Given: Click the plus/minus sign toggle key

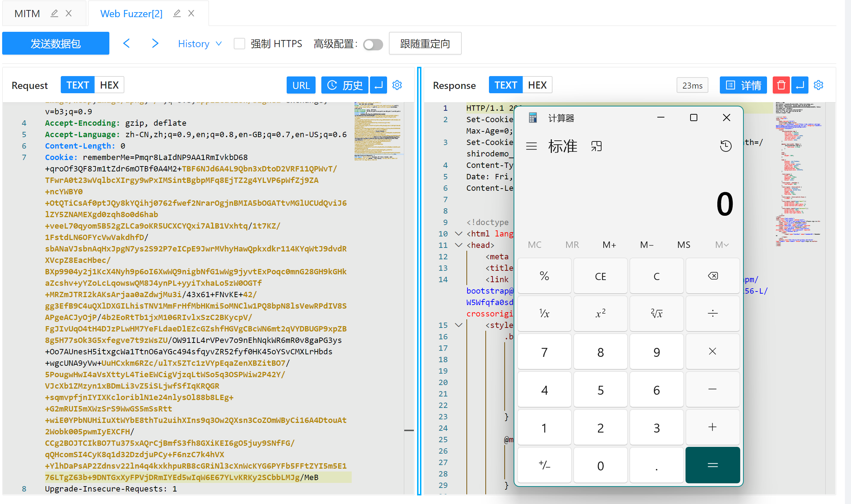Looking at the screenshot, I should [x=544, y=465].
